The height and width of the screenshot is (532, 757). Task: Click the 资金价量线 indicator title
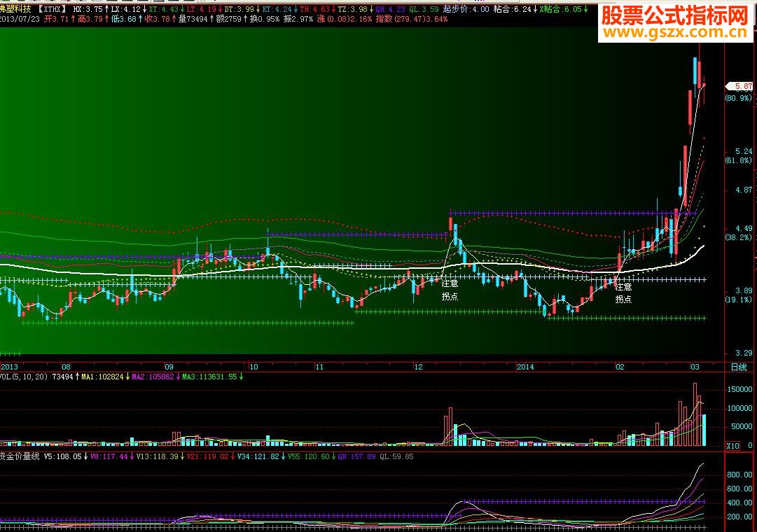pyautogui.click(x=20, y=456)
